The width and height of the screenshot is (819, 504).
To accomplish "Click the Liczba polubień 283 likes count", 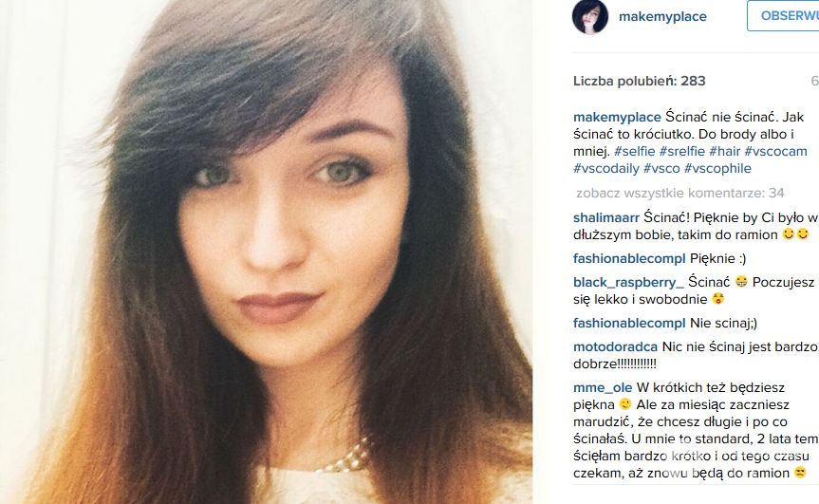I will [x=640, y=81].
